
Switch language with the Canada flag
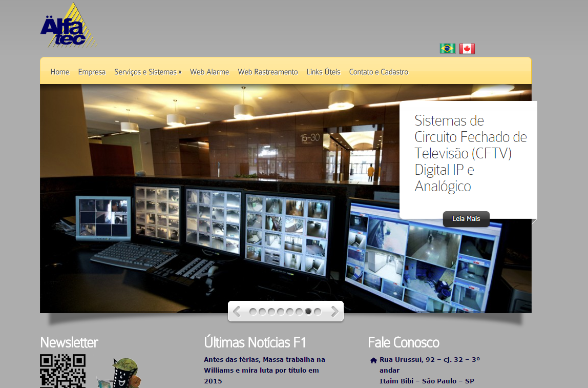click(467, 49)
